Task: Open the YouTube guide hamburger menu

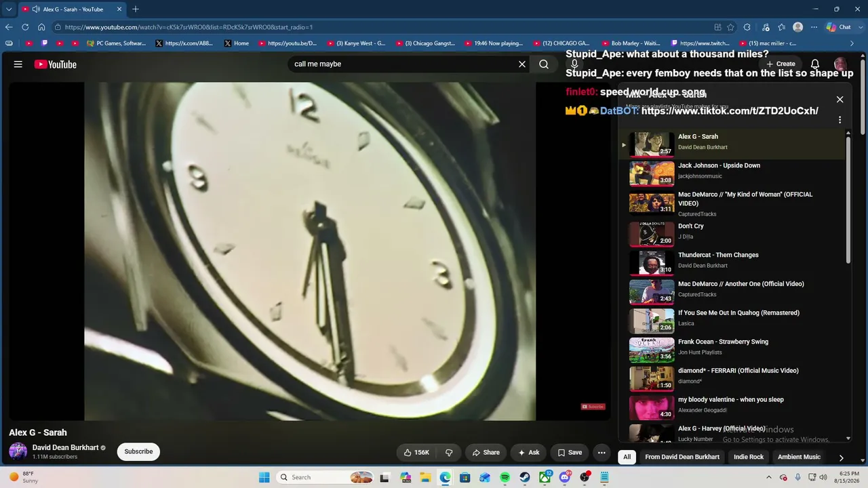Action: (x=18, y=64)
